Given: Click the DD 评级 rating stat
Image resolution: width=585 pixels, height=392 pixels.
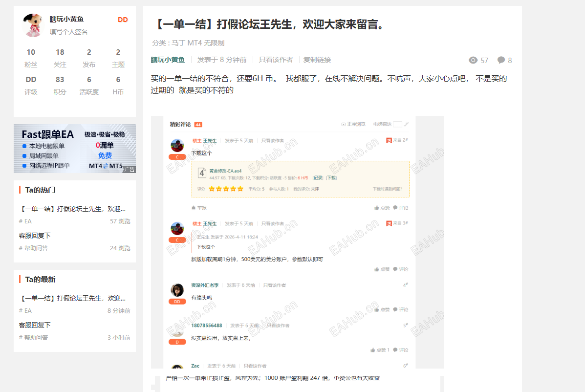Looking at the screenshot, I should 31,86.
